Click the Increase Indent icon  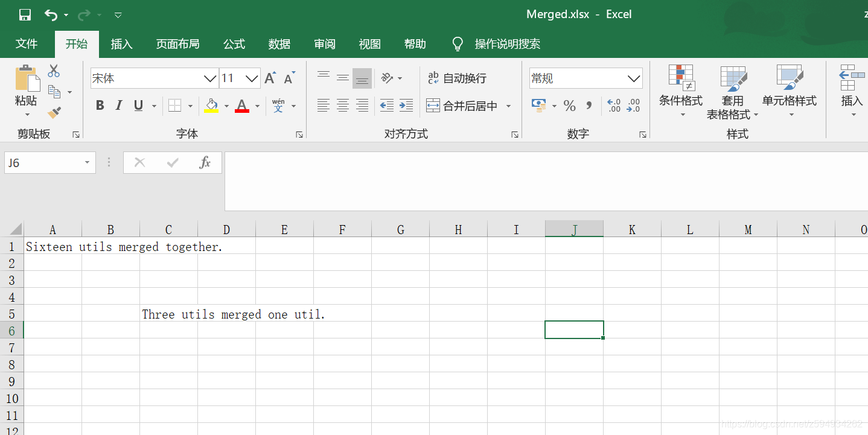click(x=406, y=106)
